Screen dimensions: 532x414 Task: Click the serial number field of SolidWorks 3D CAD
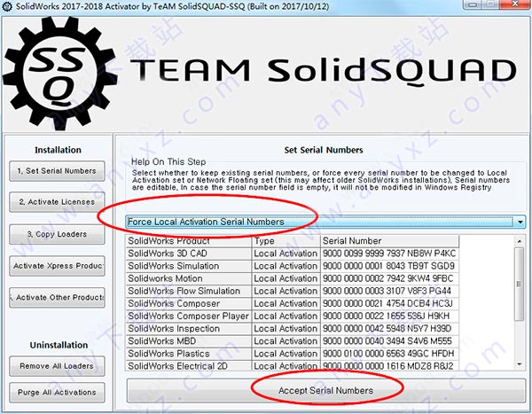389,254
